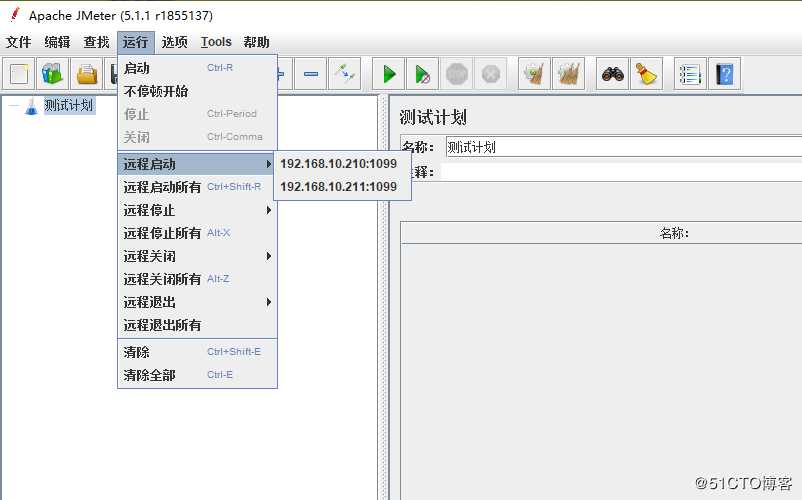Open the Function Helper list icon
Screen dimensions: 802x500
click(690, 74)
